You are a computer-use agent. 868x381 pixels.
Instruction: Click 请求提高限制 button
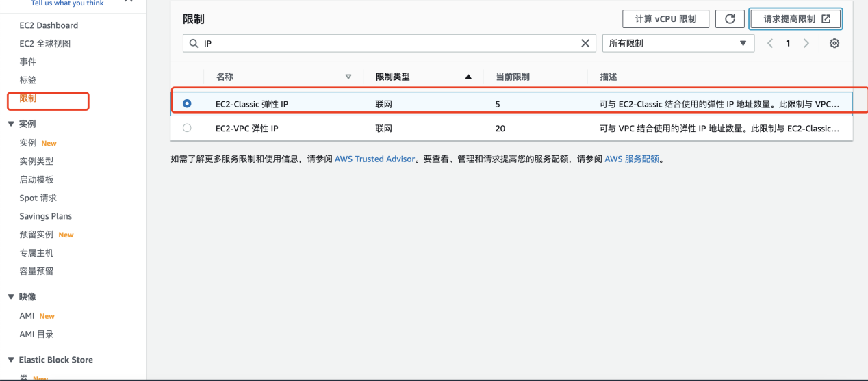(x=795, y=19)
